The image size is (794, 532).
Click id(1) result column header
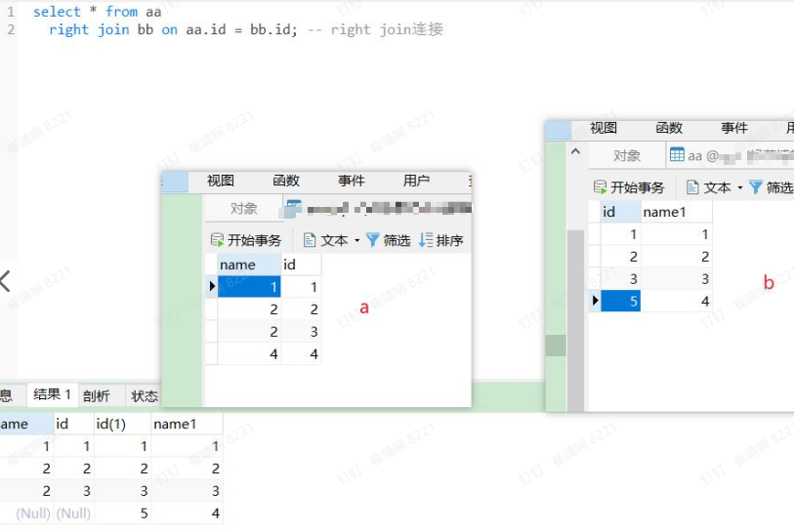[x=122, y=424]
